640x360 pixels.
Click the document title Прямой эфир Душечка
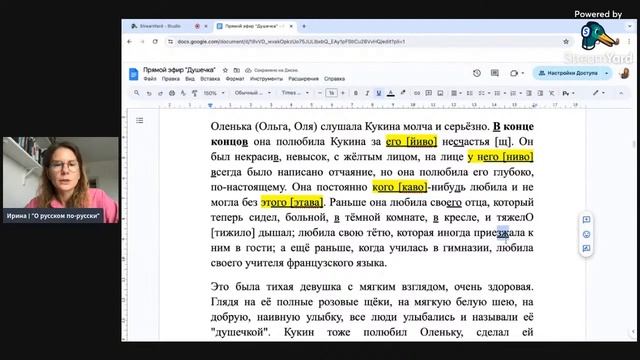click(179, 70)
